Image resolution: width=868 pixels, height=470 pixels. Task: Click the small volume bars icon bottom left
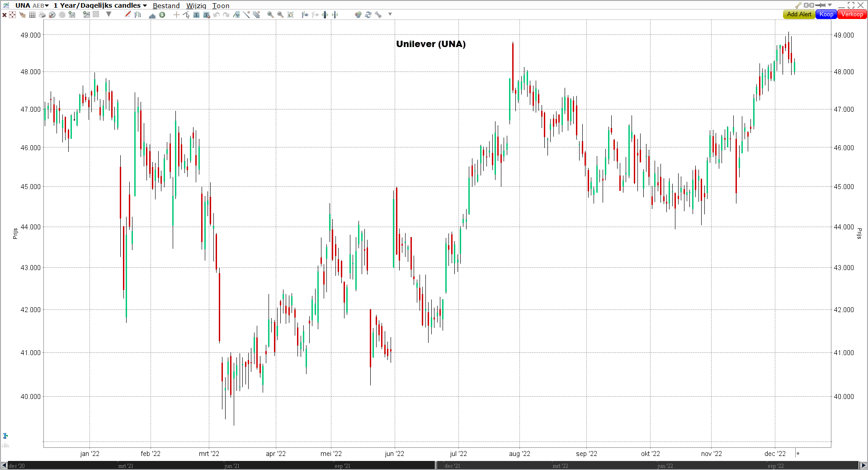[5, 446]
